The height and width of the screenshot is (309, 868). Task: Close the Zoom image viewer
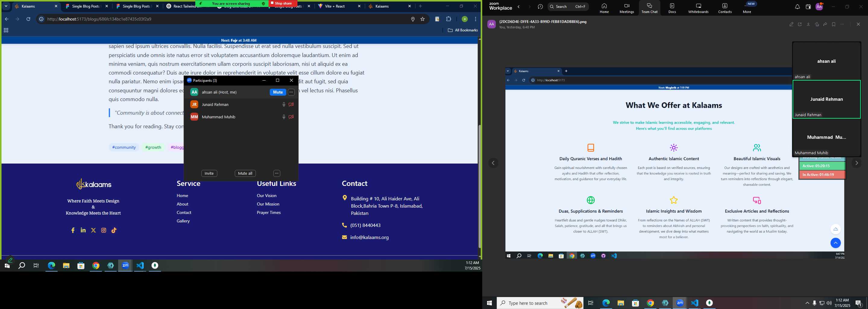(x=858, y=24)
